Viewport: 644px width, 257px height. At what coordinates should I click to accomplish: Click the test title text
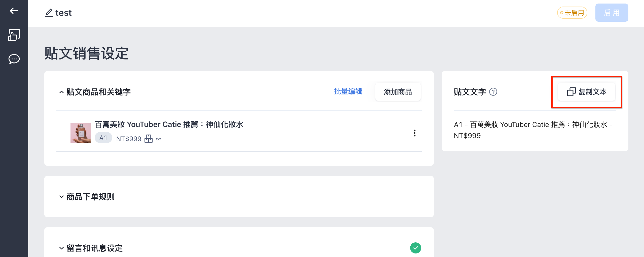point(63,13)
